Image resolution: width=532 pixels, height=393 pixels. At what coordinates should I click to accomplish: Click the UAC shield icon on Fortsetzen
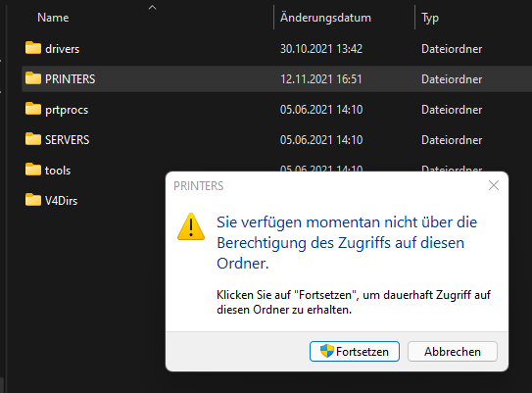pyautogui.click(x=327, y=351)
